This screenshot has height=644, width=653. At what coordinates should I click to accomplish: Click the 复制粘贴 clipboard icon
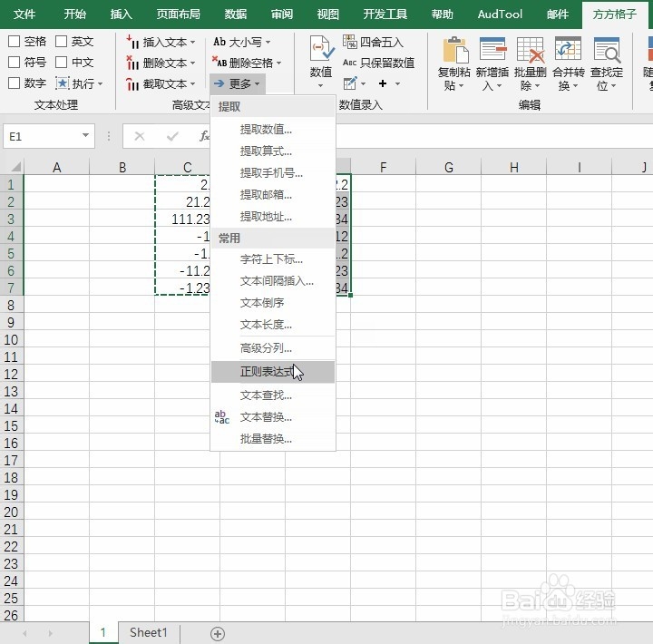[454, 50]
